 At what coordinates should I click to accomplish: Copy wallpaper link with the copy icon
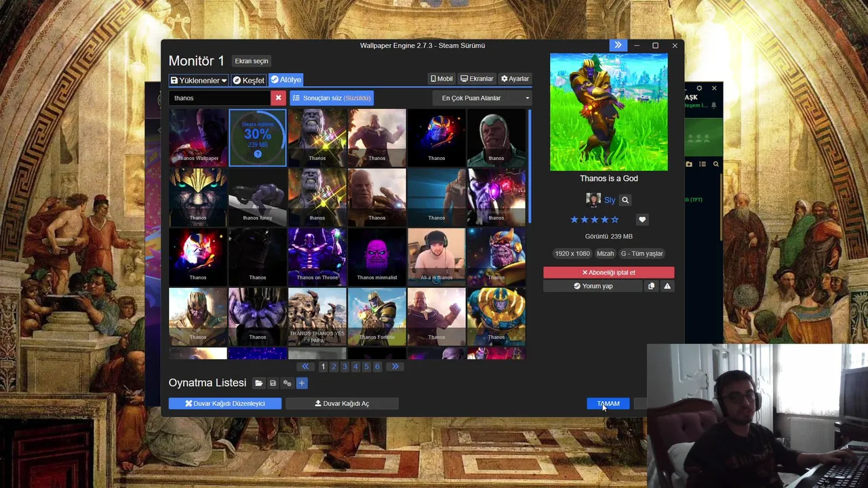coord(651,286)
